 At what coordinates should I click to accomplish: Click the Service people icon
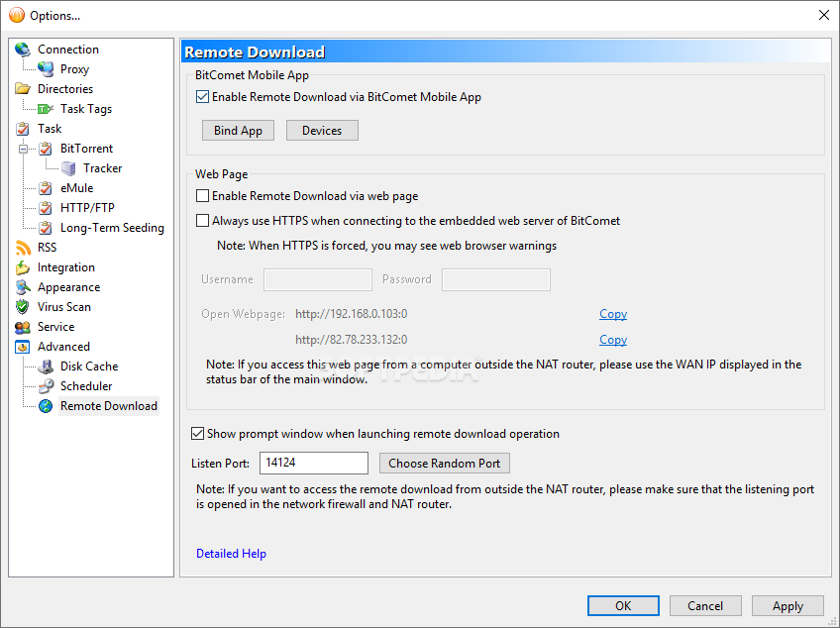pos(23,327)
